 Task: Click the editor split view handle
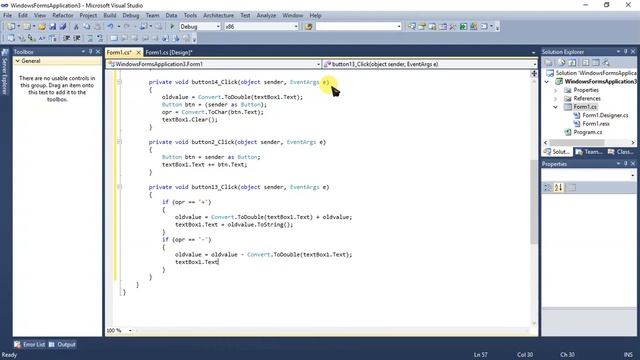click(x=533, y=73)
